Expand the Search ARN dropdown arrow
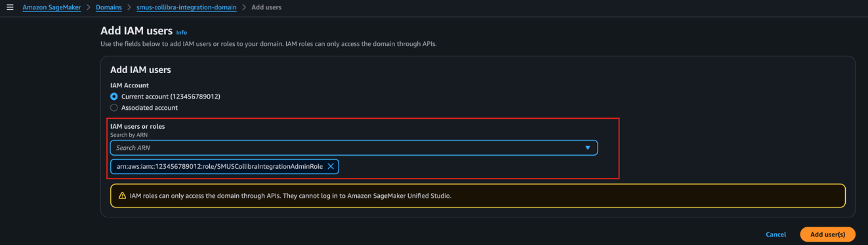The width and height of the screenshot is (868, 245). pos(588,148)
